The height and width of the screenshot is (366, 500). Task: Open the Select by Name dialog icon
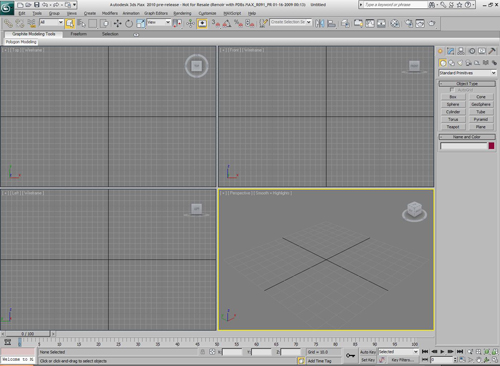[x=81, y=23]
